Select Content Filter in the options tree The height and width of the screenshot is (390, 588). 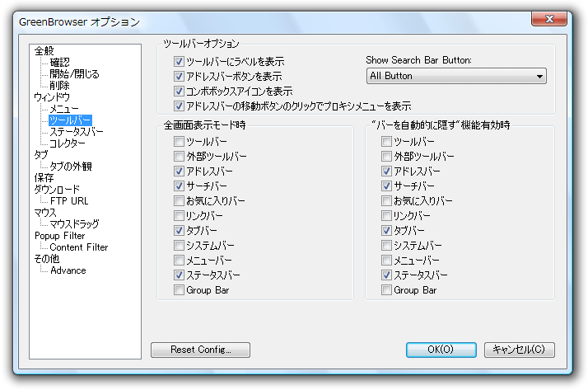[x=79, y=247]
